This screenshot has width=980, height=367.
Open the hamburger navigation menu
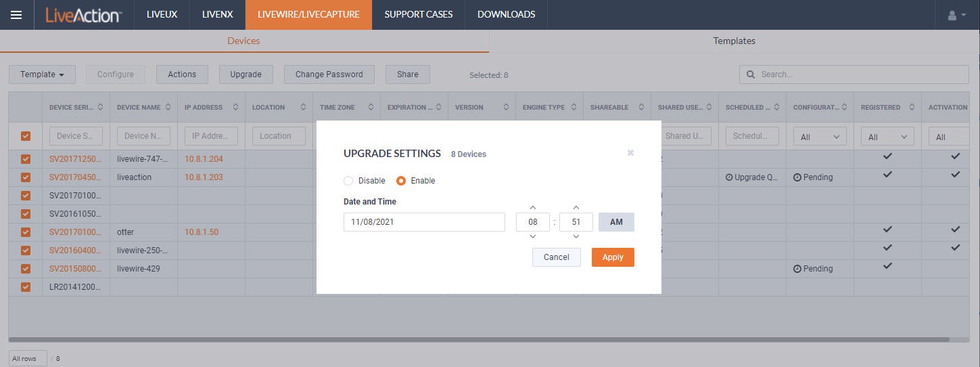tap(16, 14)
